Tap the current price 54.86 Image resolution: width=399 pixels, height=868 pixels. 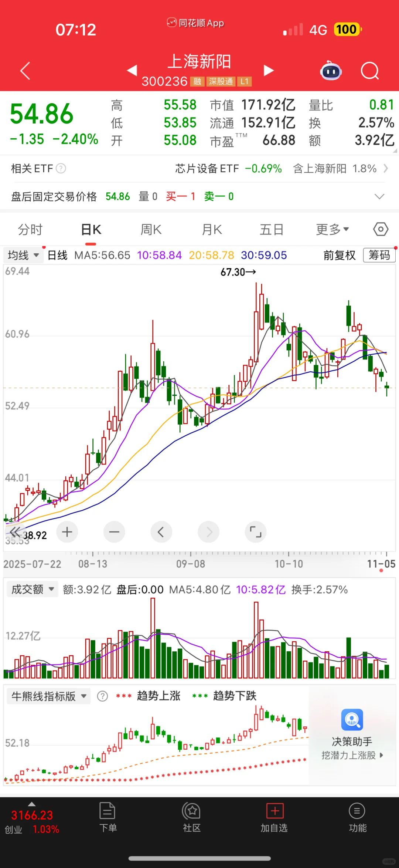(42, 114)
